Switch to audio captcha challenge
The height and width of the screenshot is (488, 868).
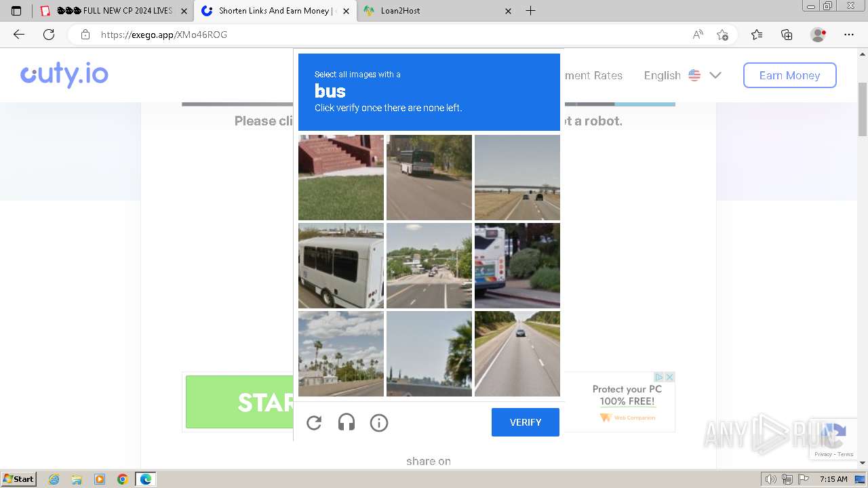click(x=347, y=423)
